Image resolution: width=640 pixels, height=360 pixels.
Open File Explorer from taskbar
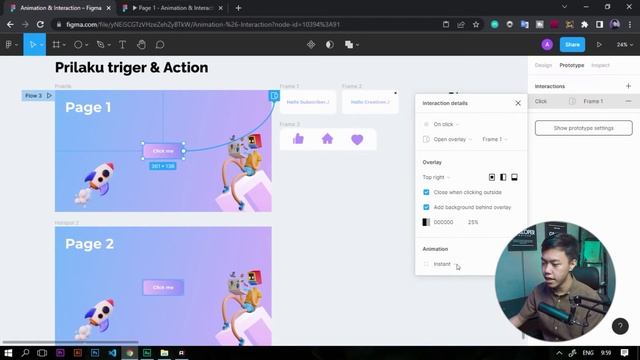point(164,353)
